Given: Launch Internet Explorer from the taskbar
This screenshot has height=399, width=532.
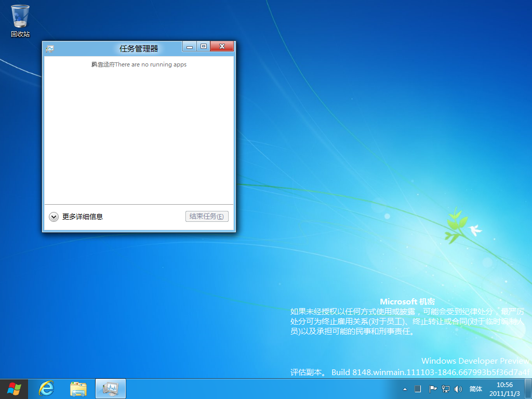Looking at the screenshot, I should [46, 389].
